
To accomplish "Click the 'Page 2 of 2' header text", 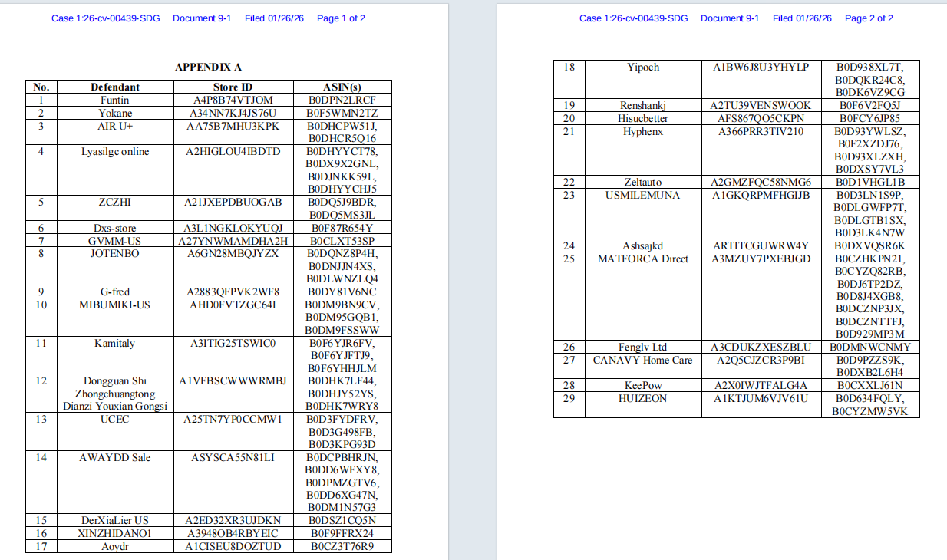I will 869,18.
